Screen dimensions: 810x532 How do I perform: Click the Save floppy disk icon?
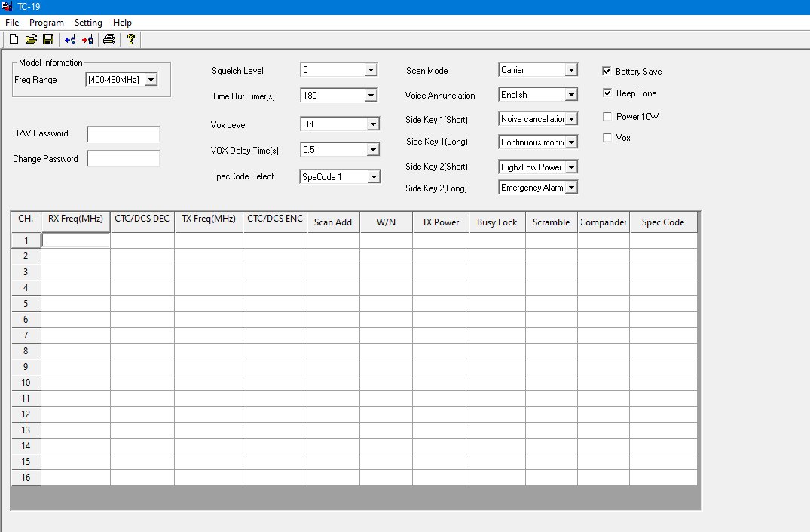pos(47,39)
